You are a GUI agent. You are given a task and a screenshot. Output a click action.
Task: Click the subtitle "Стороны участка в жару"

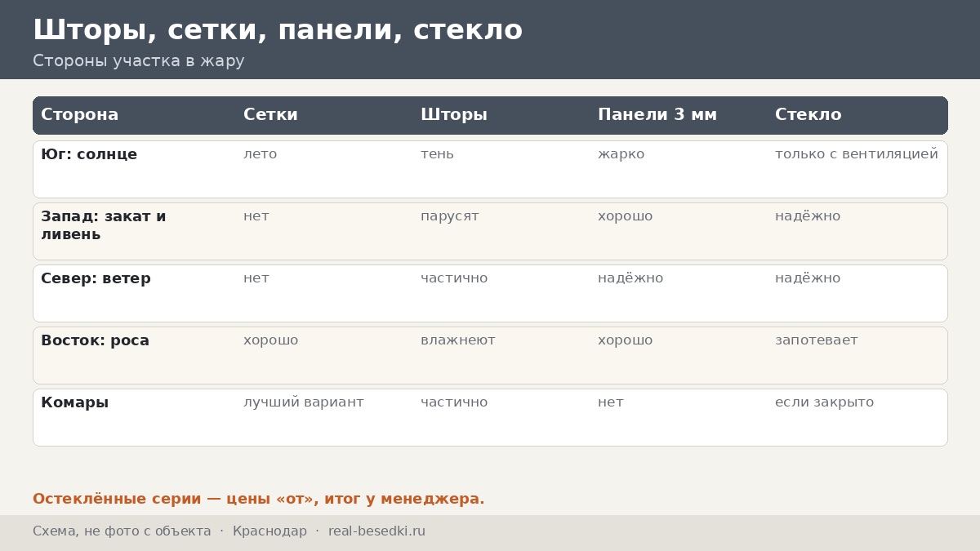pos(139,61)
